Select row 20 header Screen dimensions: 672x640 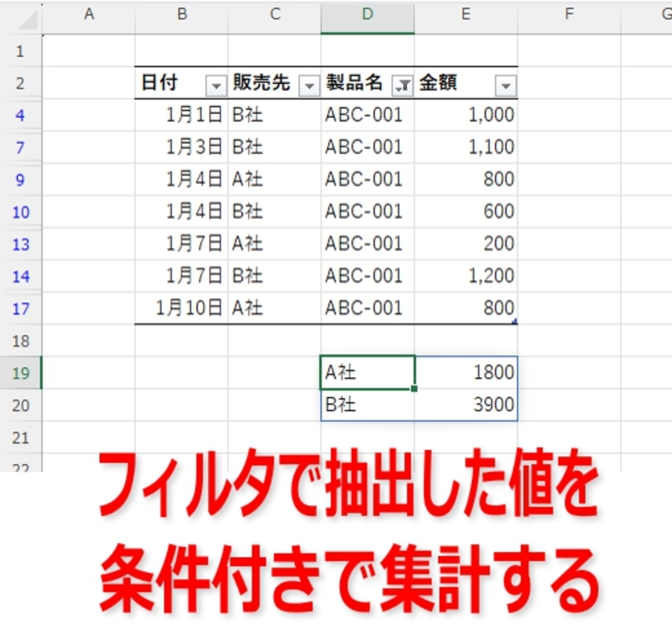pos(20,405)
